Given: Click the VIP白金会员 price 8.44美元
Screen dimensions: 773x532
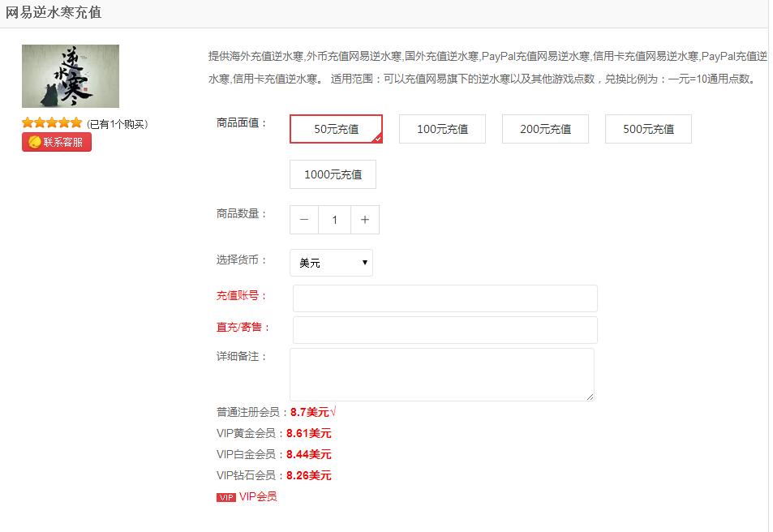Looking at the screenshot, I should (x=308, y=455).
